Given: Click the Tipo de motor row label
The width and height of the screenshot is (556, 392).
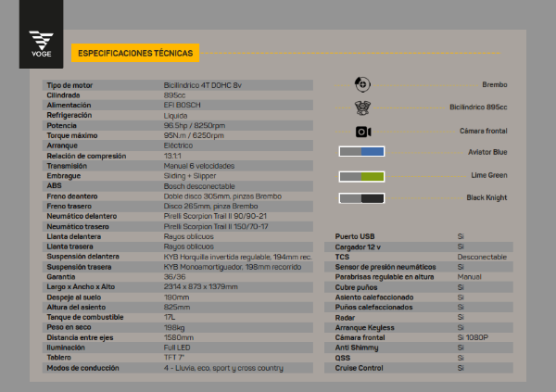Looking at the screenshot, I should pos(69,85).
